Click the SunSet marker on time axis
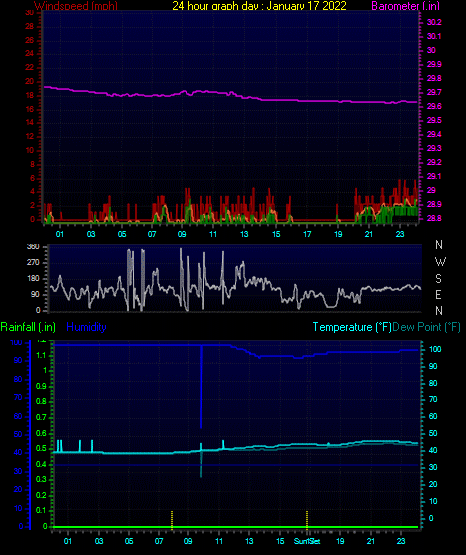Screen dimensions: 466x555 [307, 541]
